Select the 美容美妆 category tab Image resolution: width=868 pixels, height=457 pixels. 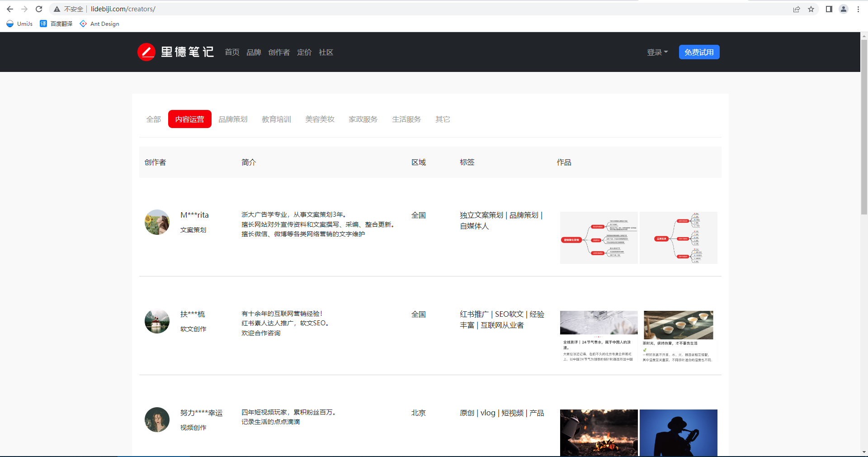click(x=320, y=119)
